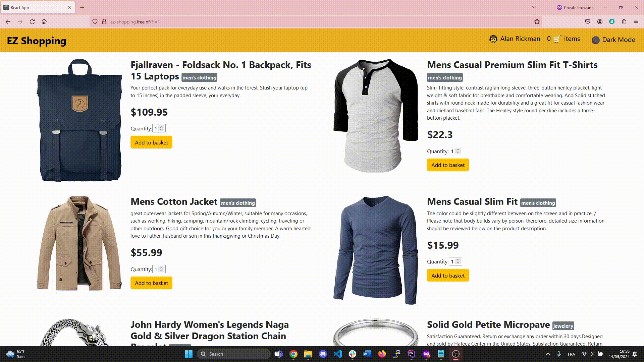Open the Pocket save icon
This screenshot has height=362, width=644.
[588, 22]
